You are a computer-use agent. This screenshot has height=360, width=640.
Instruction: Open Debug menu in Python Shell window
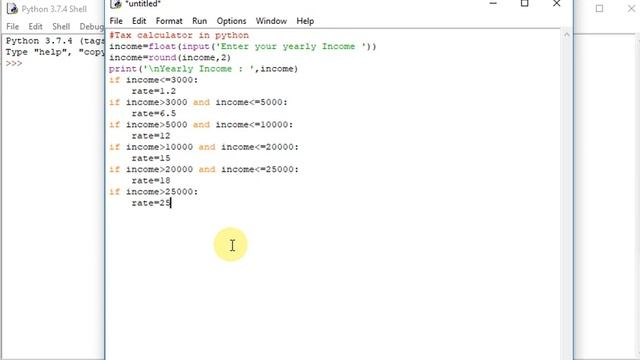91,27
